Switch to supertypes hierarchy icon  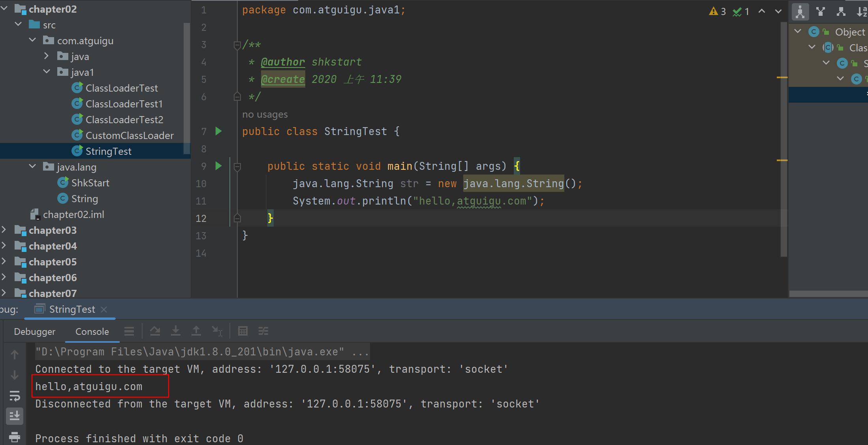821,11
